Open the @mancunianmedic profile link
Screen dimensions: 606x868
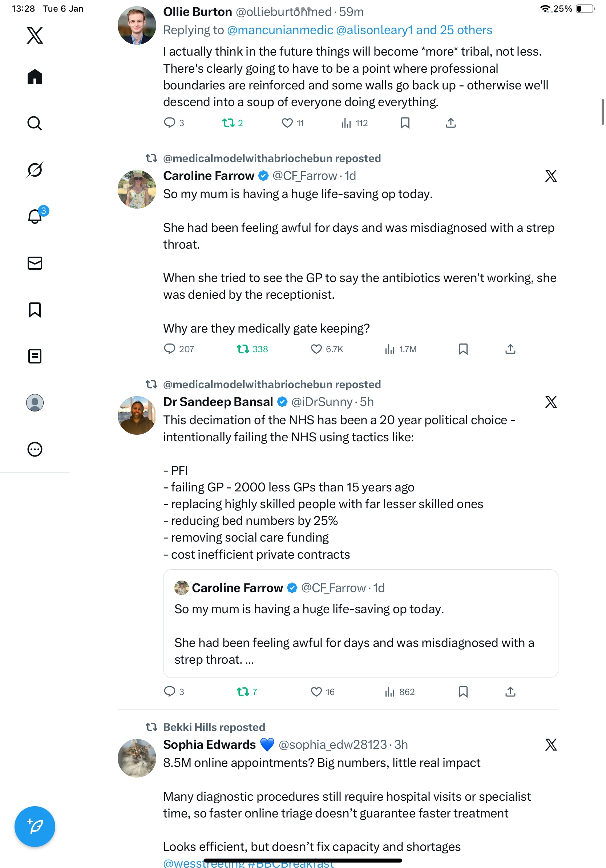pos(280,30)
